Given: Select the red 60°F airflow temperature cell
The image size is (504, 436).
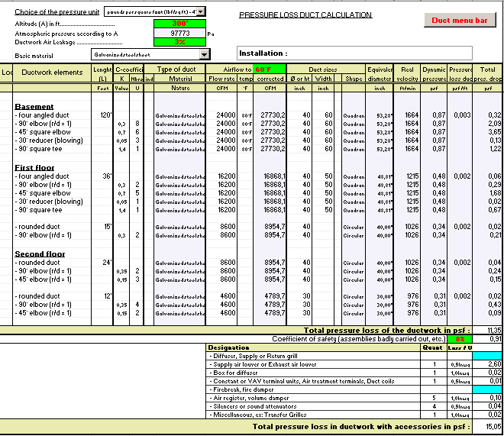Looking at the screenshot, I should coord(269,69).
